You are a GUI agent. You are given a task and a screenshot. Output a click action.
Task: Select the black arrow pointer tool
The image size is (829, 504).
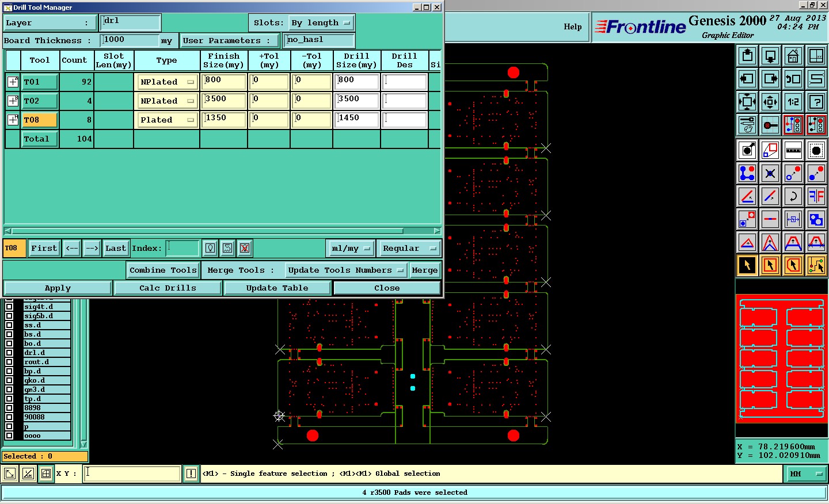point(747,265)
